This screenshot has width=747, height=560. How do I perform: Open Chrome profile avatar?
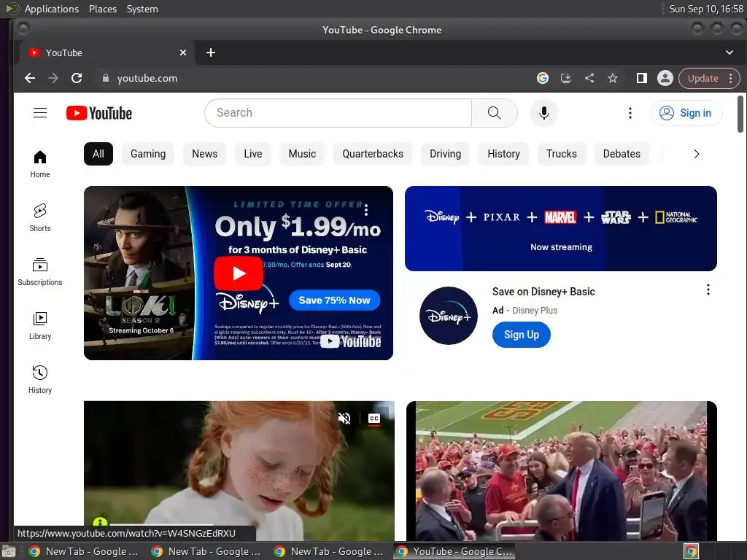click(x=665, y=78)
